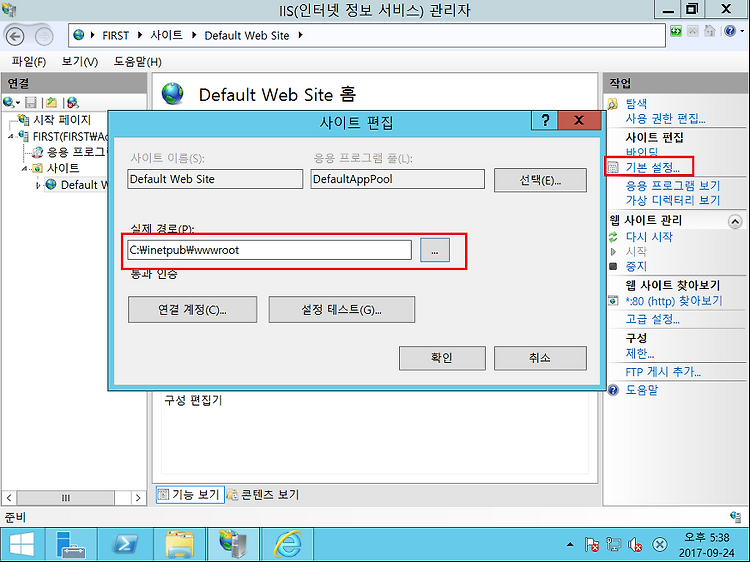Viewport: 750px width, 562px height.
Task: Click the 탐색 action link
Action: tap(636, 103)
